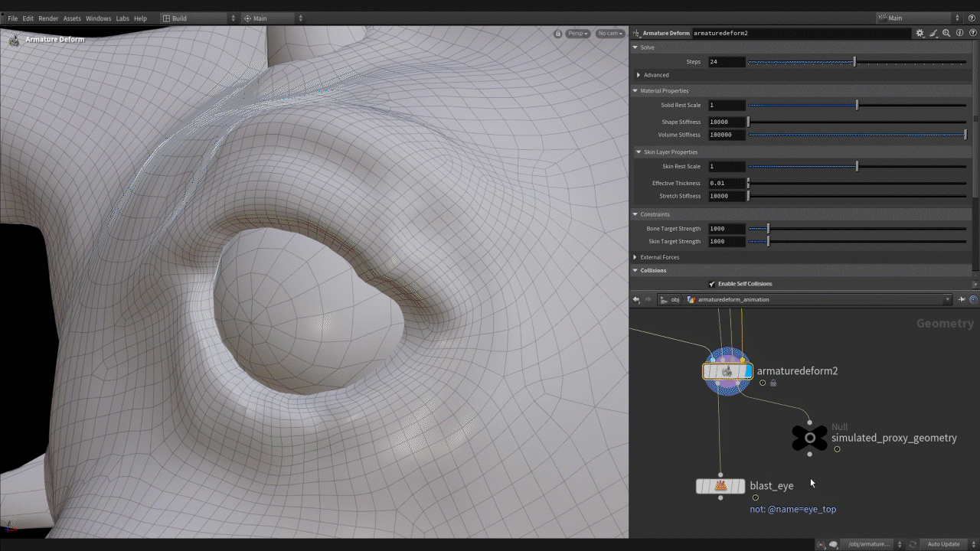Click the Auto Update button
The height and width of the screenshot is (551, 980).
943,544
